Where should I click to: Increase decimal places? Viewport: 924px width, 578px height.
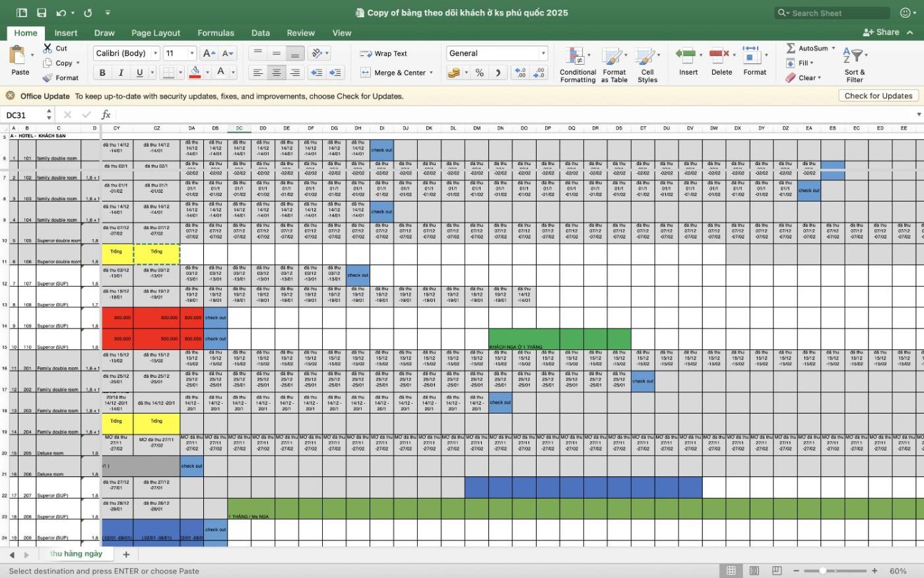(x=520, y=73)
